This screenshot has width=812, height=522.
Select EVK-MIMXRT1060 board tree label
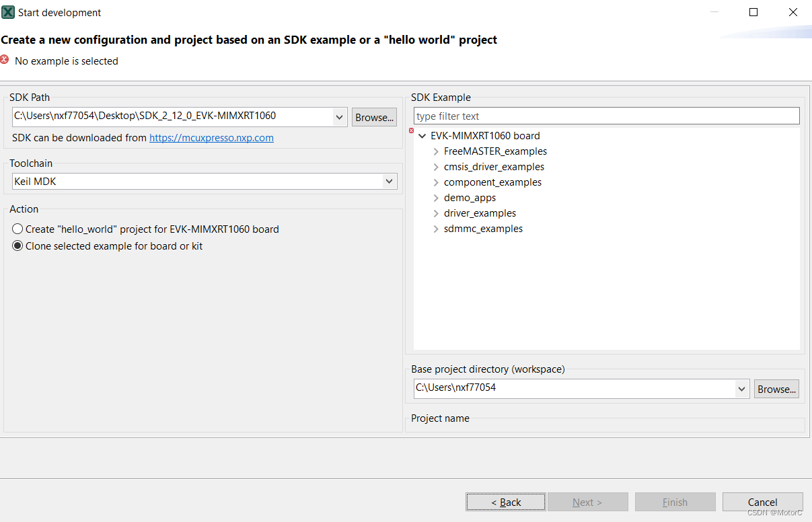pos(485,136)
